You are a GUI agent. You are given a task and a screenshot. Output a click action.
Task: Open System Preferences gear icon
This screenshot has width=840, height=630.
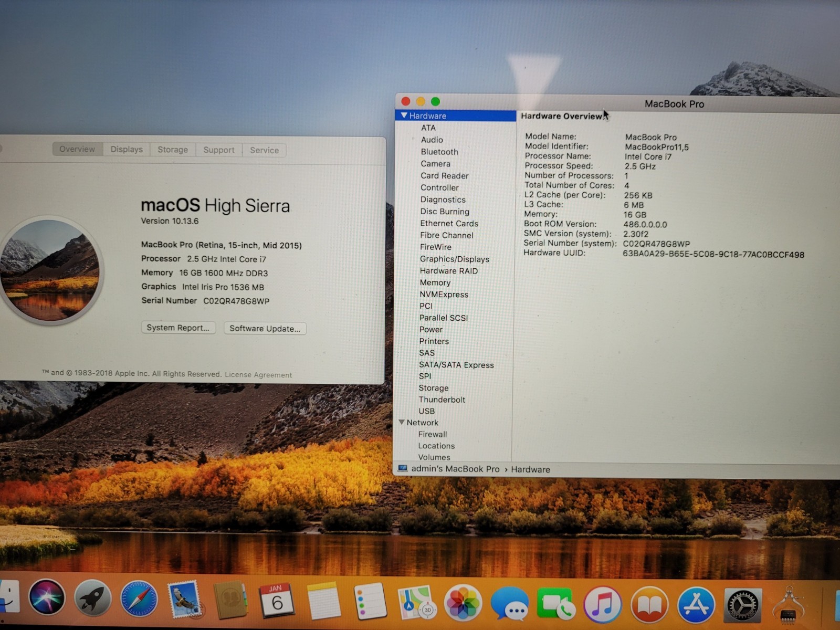(x=742, y=606)
